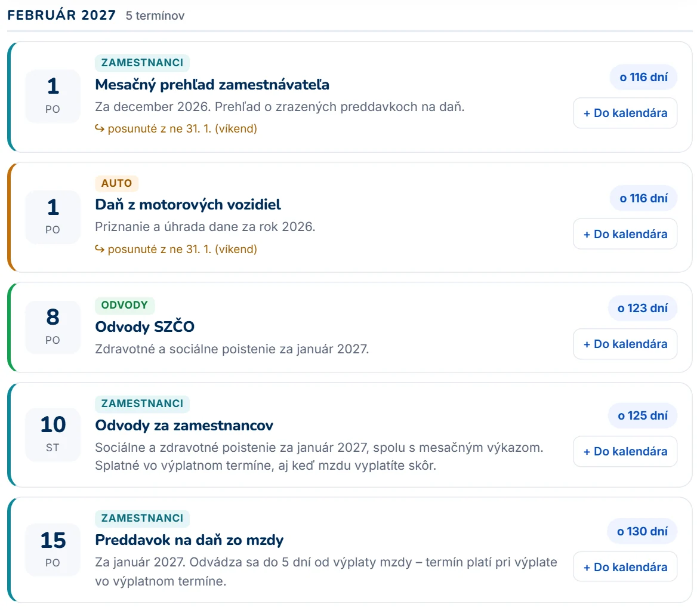Viewport: 700px width, 610px height.
Task: Select the date tile 1 PO for Mesačný prehľad
Action: [53, 96]
